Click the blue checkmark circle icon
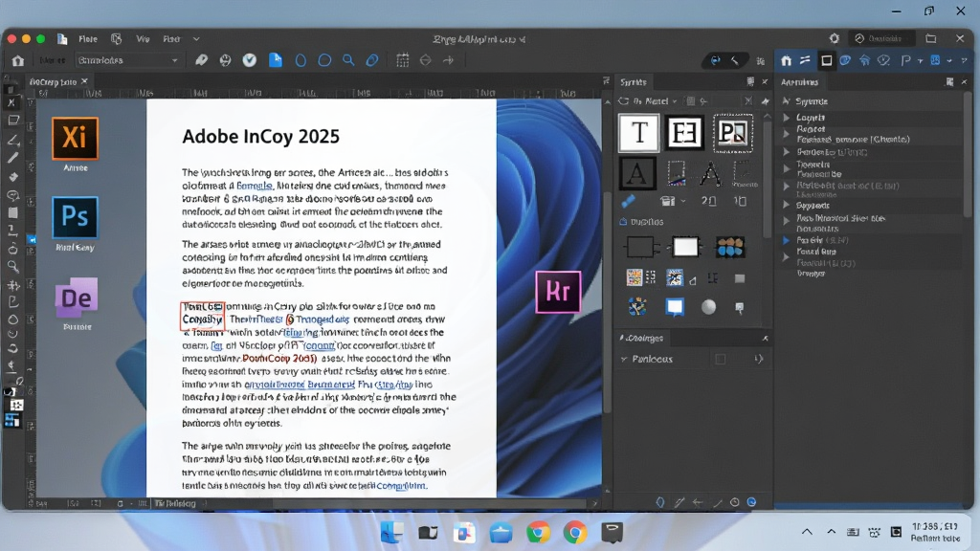Screen dimensions: 980x551 [250, 60]
